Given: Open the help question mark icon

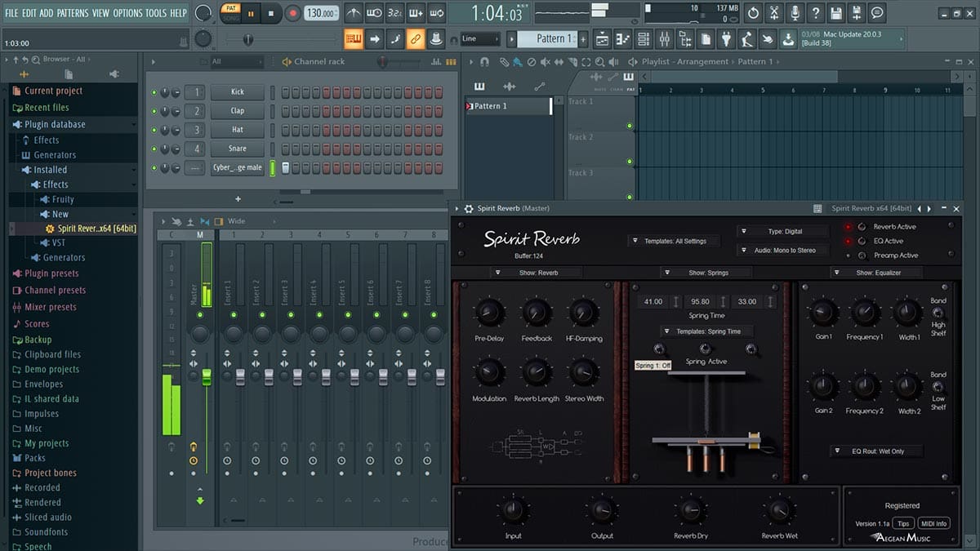Looking at the screenshot, I should click(x=815, y=13).
